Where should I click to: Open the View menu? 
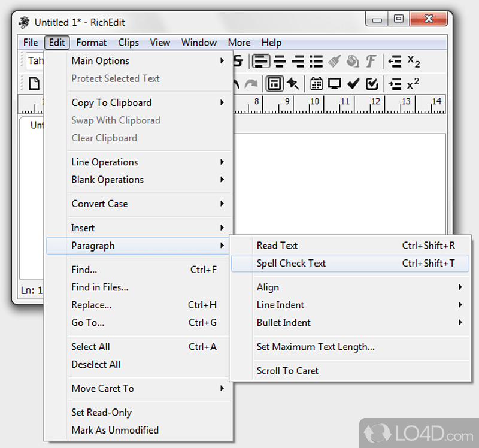click(160, 43)
